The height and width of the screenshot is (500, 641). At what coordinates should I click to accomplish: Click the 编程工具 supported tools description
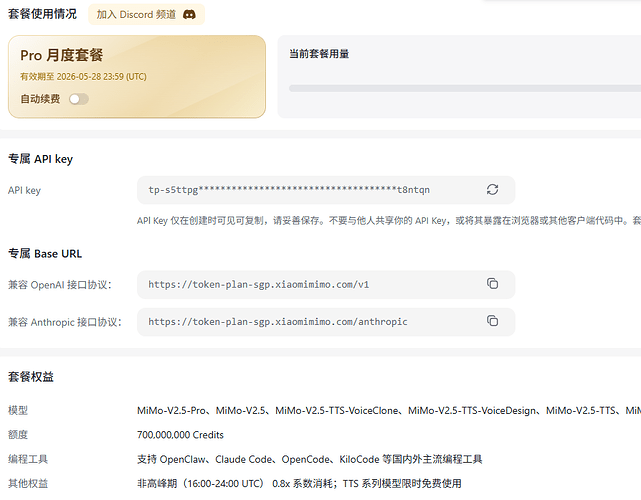pos(309,459)
